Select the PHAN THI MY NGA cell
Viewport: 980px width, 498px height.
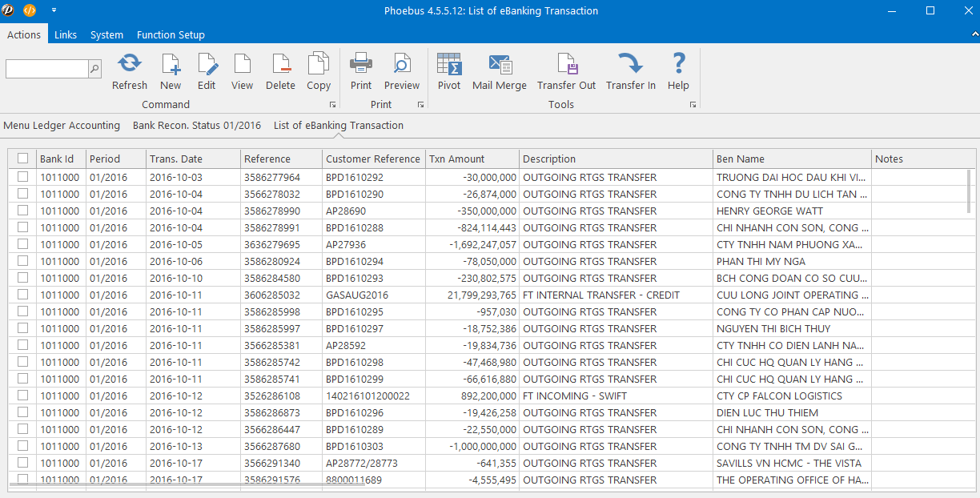tap(792, 261)
